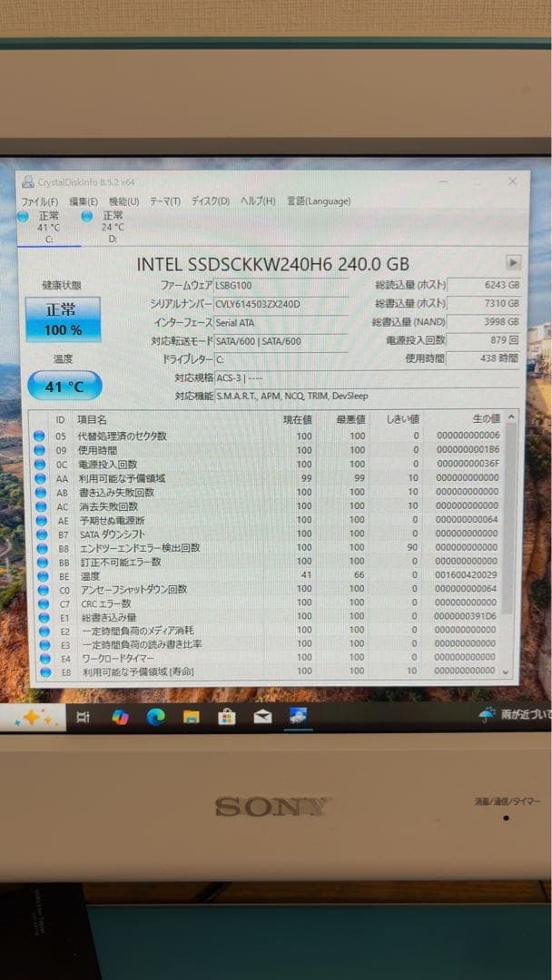Screen dimensions: 552x980
Task: Click the status icon of row AC 消去失敗回数
Action: pyautogui.click(x=41, y=506)
